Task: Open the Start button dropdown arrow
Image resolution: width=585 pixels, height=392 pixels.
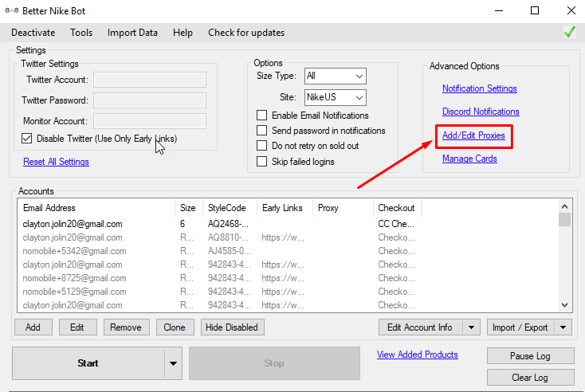Action: (x=173, y=363)
